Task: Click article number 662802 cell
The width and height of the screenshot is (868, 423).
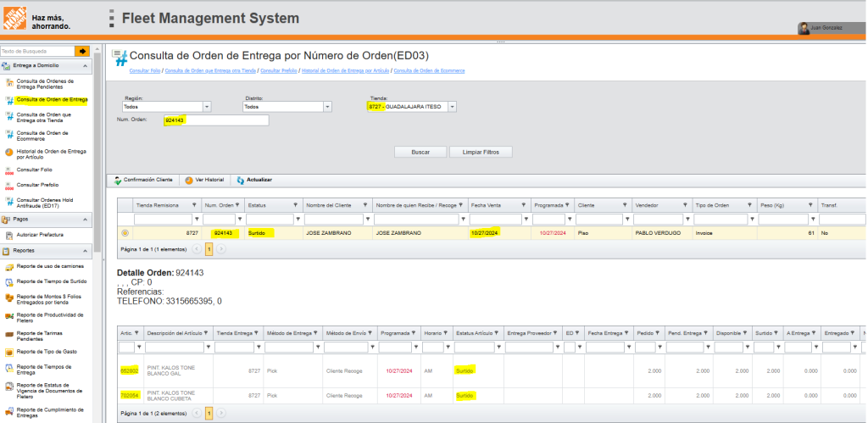Action: point(130,370)
